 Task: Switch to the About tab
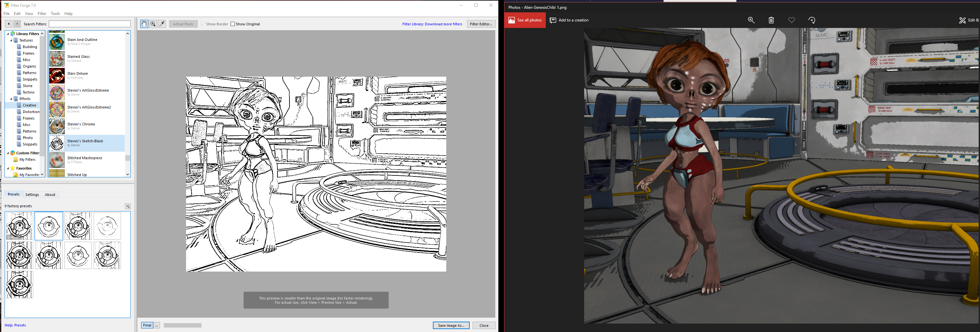pyautogui.click(x=50, y=195)
